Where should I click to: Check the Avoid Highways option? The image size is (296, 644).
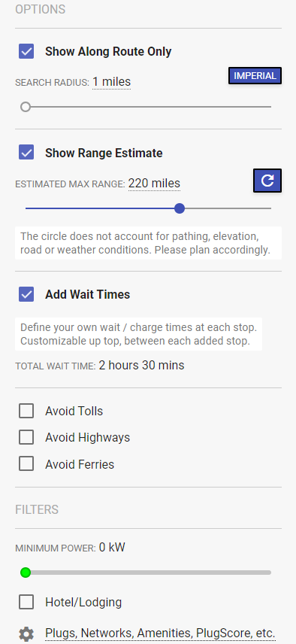click(26, 437)
